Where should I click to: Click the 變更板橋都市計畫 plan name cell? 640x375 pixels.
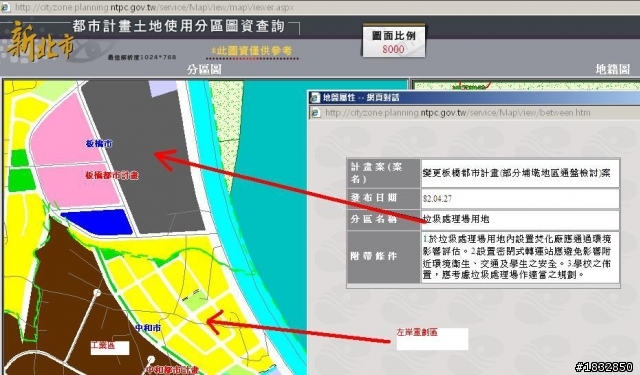(520, 173)
